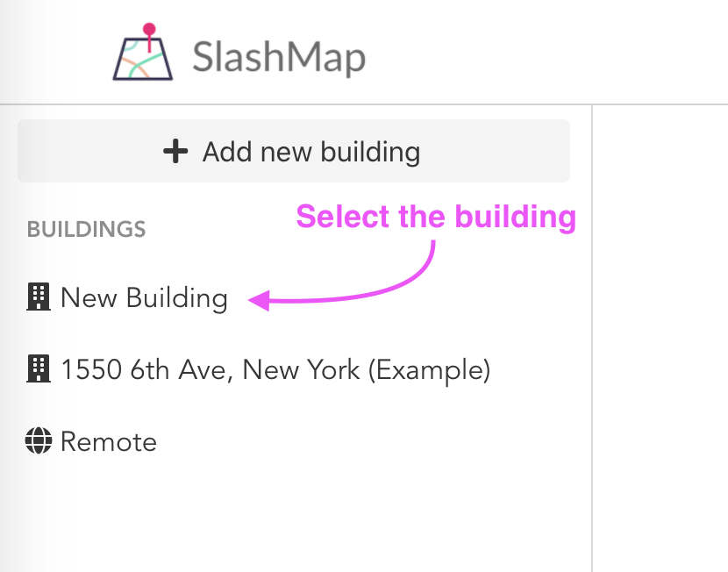The height and width of the screenshot is (572, 728).
Task: Click the pink arrowhead pointing to New Building
Action: 259,300
